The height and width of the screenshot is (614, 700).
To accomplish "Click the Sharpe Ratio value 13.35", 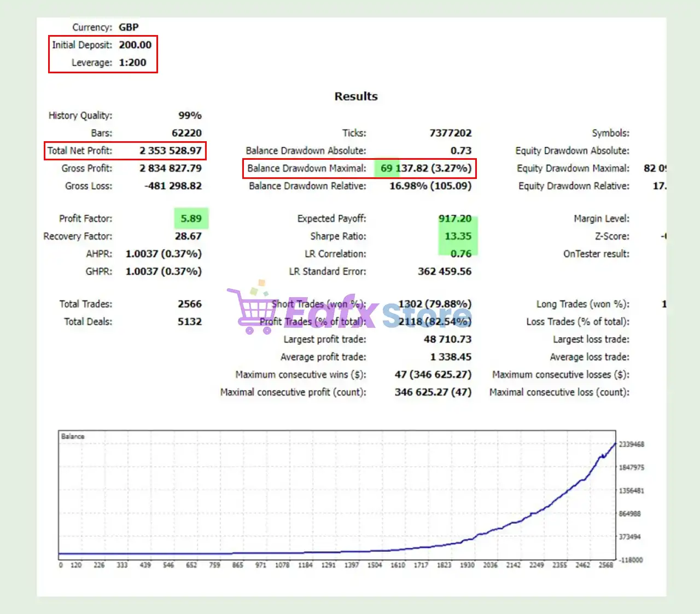I will click(x=458, y=236).
